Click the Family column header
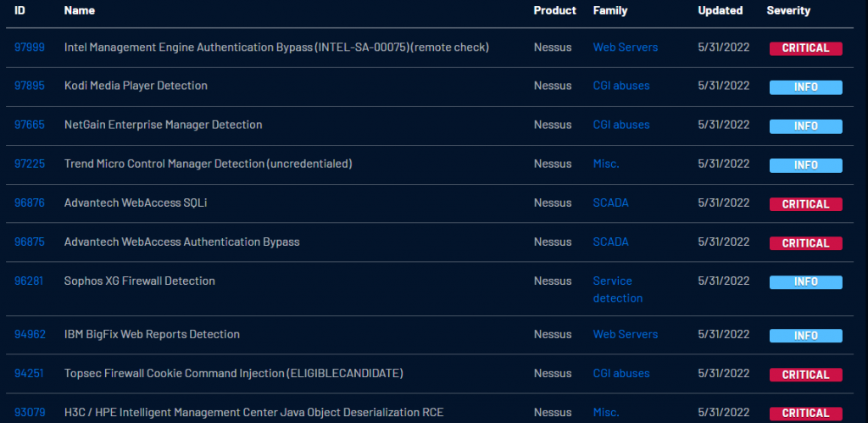 (610, 11)
